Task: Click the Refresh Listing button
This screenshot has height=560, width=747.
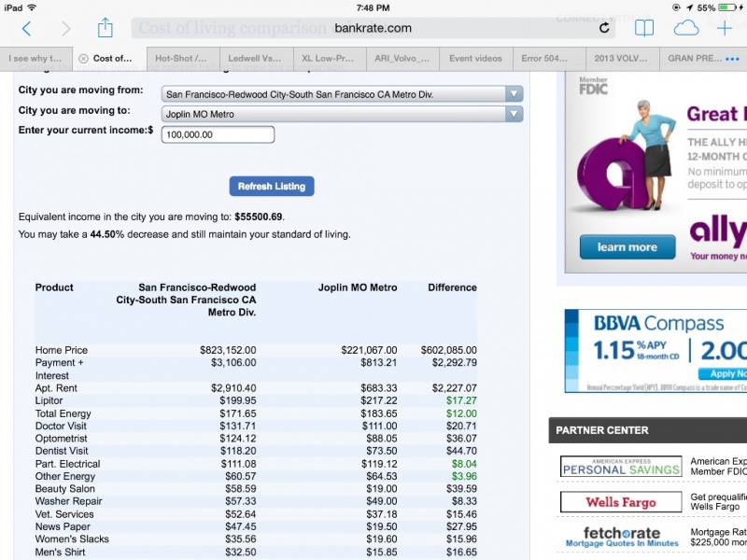Action: (x=272, y=186)
